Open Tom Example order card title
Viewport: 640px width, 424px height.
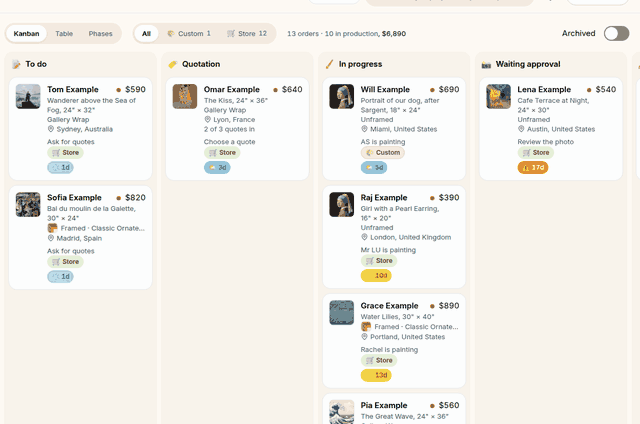coord(73,89)
